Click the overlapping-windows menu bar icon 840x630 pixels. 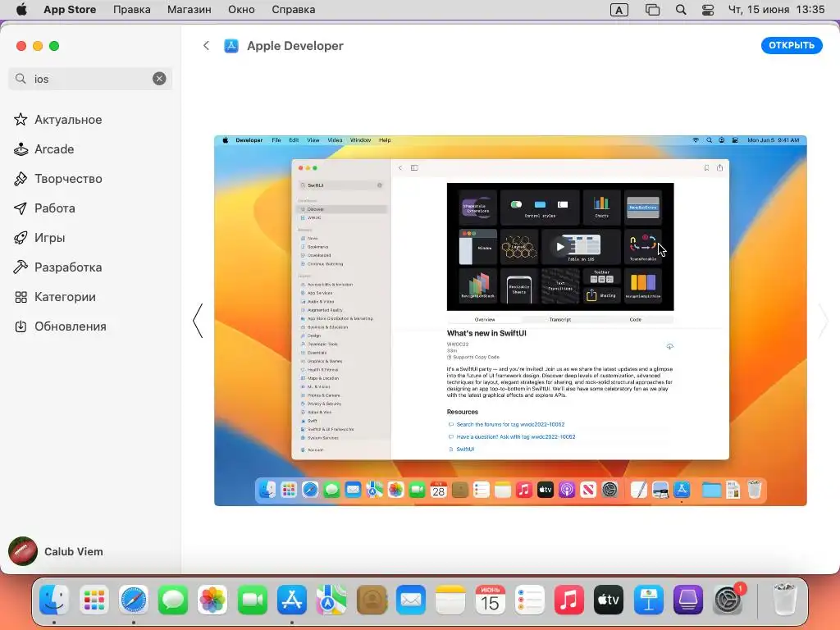click(x=652, y=10)
